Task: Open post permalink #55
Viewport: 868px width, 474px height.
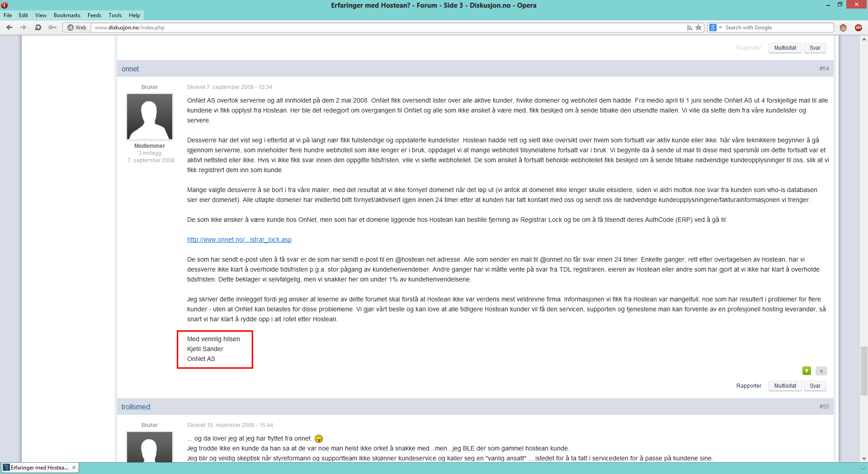Action: click(x=824, y=407)
